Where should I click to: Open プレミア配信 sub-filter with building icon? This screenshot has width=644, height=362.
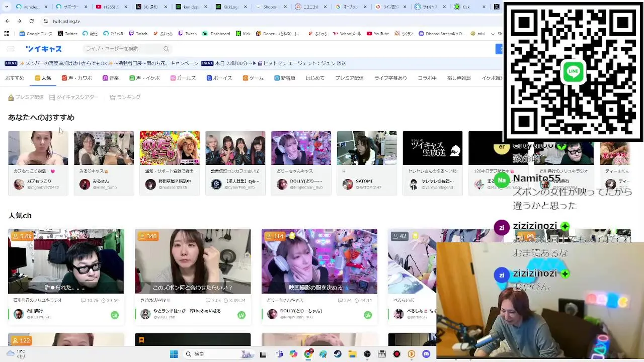click(26, 97)
